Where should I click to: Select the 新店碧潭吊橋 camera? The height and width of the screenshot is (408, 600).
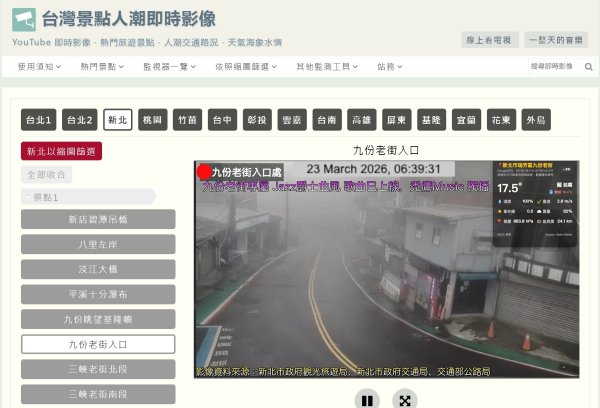98,219
